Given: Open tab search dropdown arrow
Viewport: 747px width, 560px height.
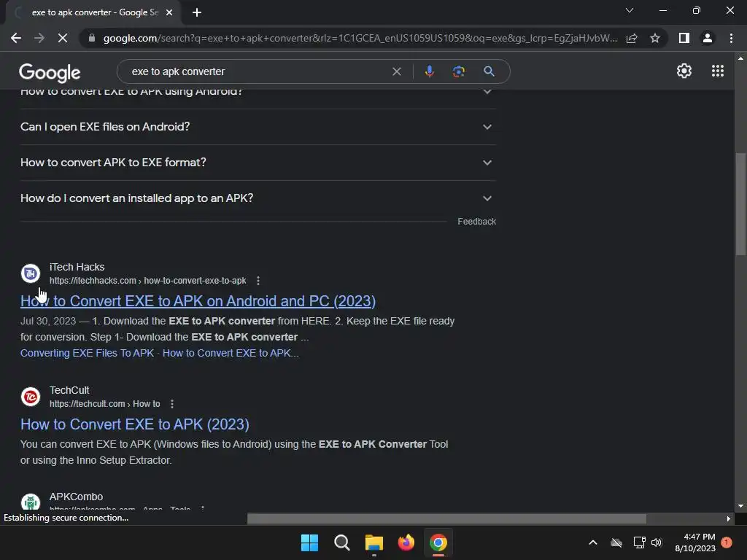Looking at the screenshot, I should (x=630, y=10).
